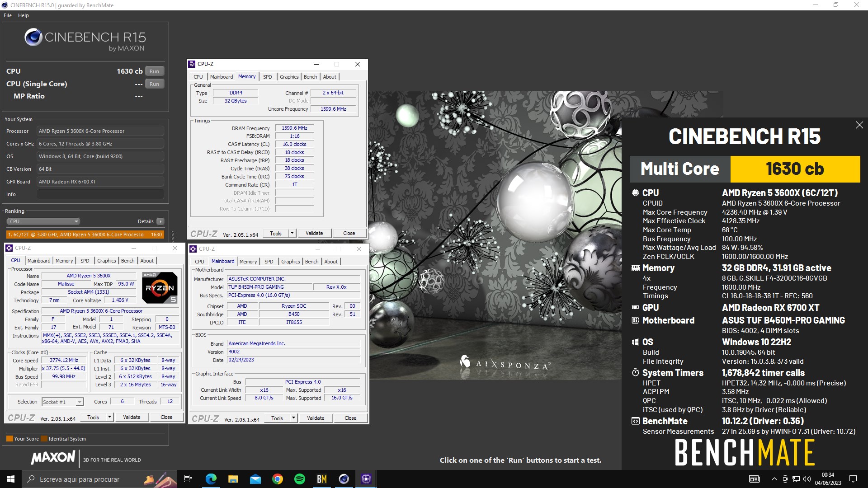Open Bench tab in Memory CPU-Z window
The width and height of the screenshot is (868, 488).
[310, 77]
